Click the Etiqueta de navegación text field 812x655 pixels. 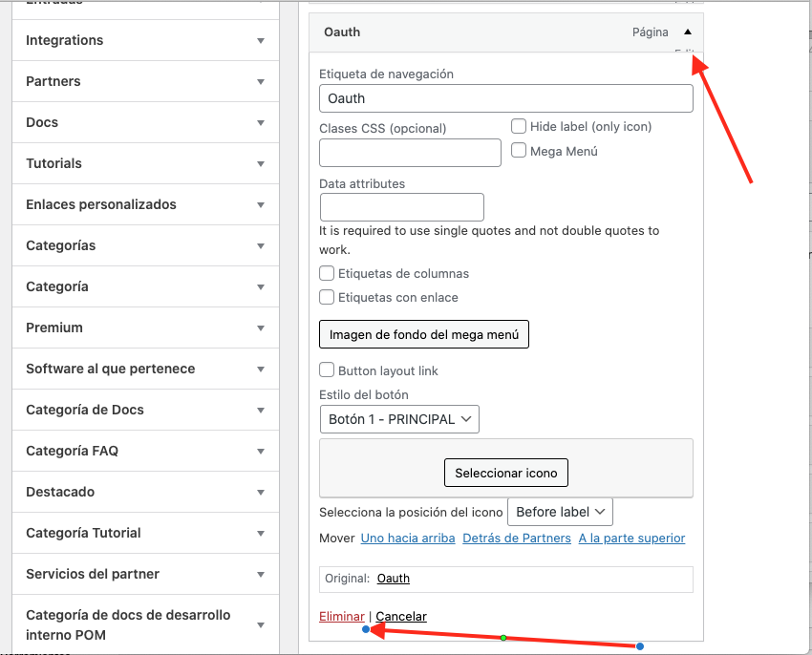click(x=505, y=98)
